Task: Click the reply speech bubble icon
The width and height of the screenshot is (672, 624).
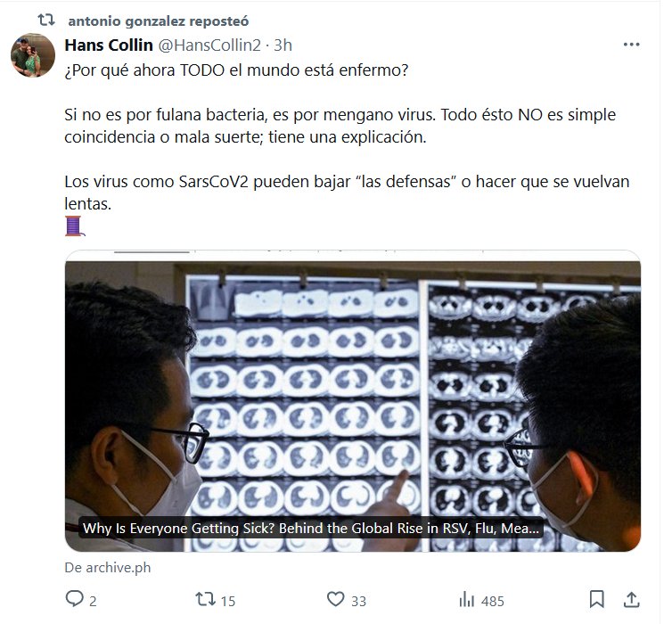Action: (74, 599)
